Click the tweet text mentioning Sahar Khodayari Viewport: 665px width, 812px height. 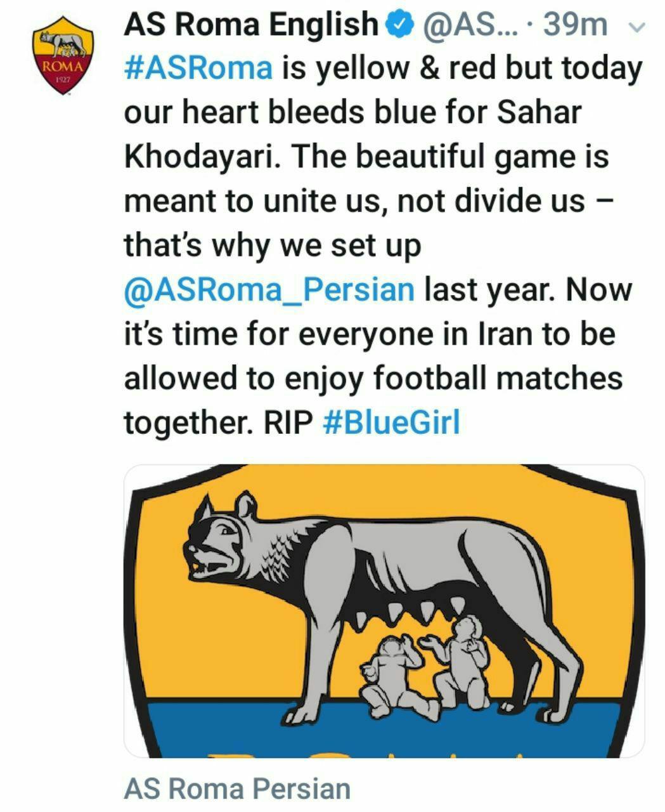(383, 246)
